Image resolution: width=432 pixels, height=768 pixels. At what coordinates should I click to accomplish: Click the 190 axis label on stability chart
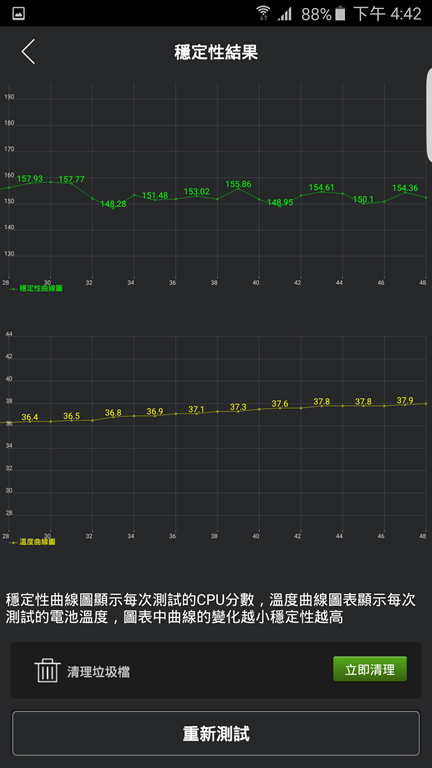click(x=9, y=97)
